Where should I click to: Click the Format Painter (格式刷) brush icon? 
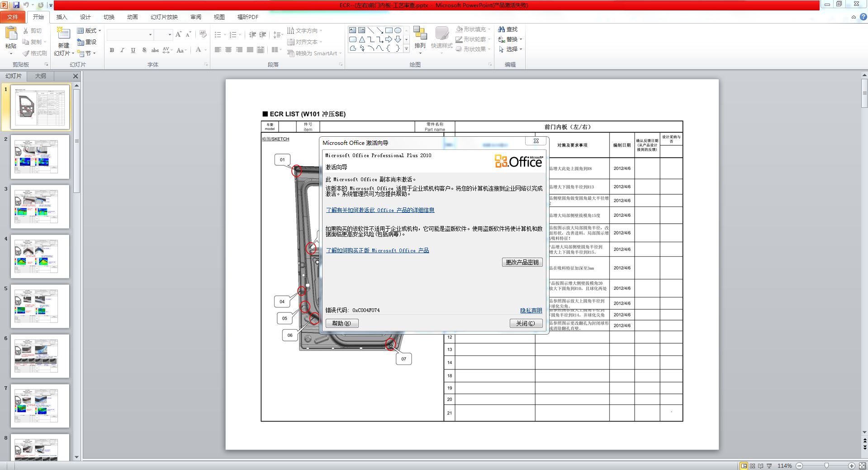(x=26, y=53)
